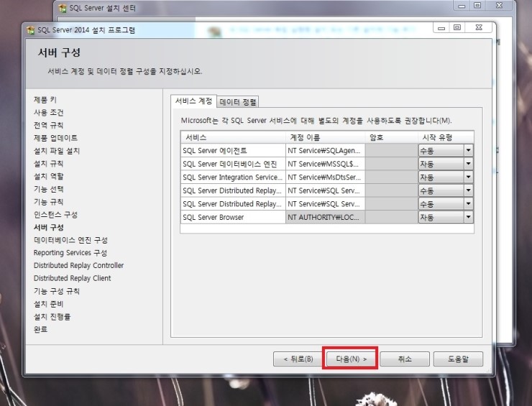Close the SQL Server 2014 setup window
The image size is (532, 406).
point(479,27)
